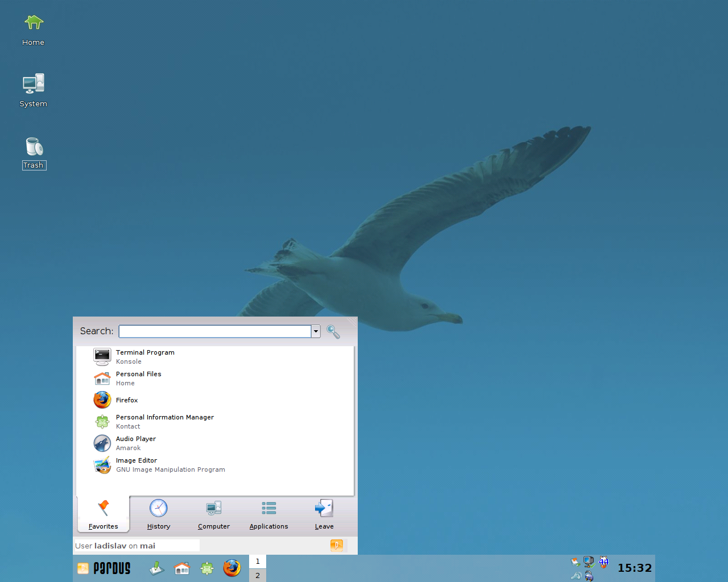This screenshot has height=582, width=728.
Task: Click the Pardus logo in menu footer
Action: pyautogui.click(x=337, y=546)
